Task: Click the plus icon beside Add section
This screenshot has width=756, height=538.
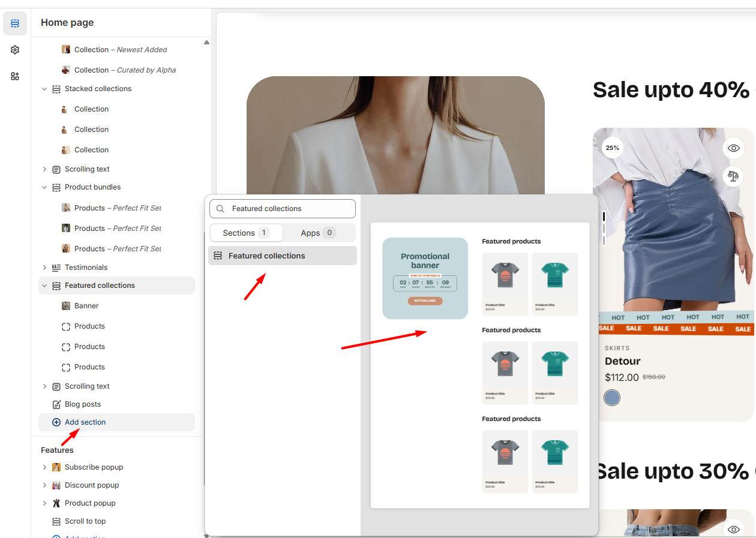Action: click(x=56, y=422)
